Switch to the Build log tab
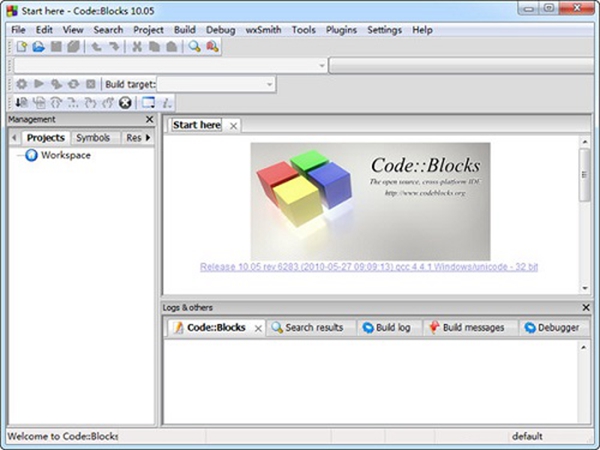600x450 pixels. pyautogui.click(x=387, y=328)
